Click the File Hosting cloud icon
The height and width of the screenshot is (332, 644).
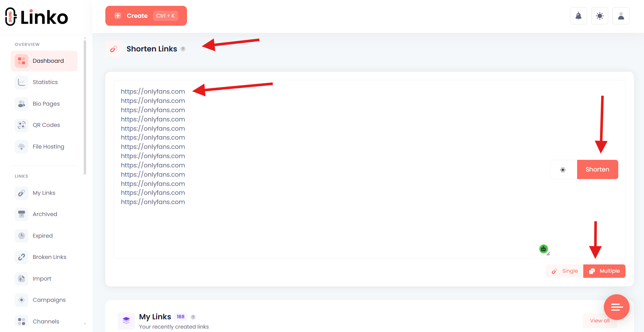click(x=22, y=147)
